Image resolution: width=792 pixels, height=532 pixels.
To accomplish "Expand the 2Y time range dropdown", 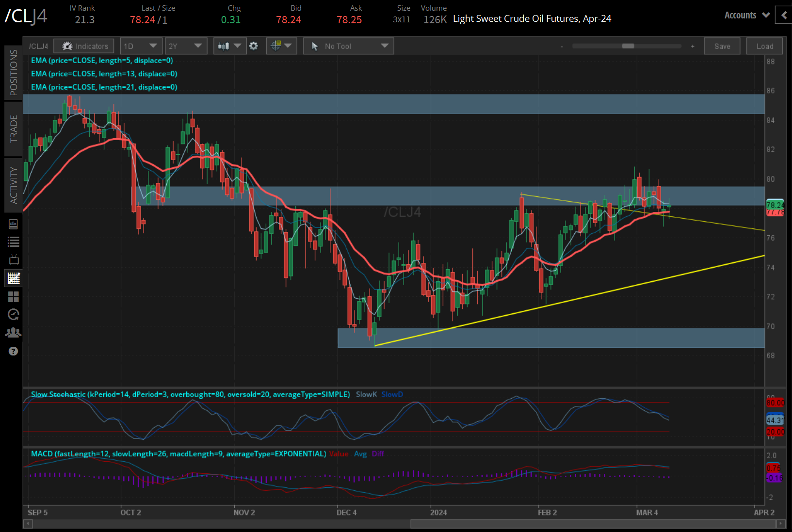I will click(185, 46).
